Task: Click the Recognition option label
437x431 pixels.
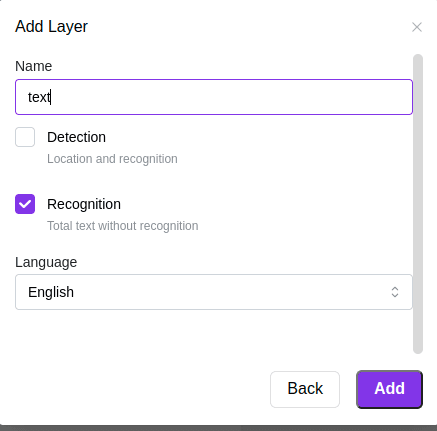Action: pos(84,204)
